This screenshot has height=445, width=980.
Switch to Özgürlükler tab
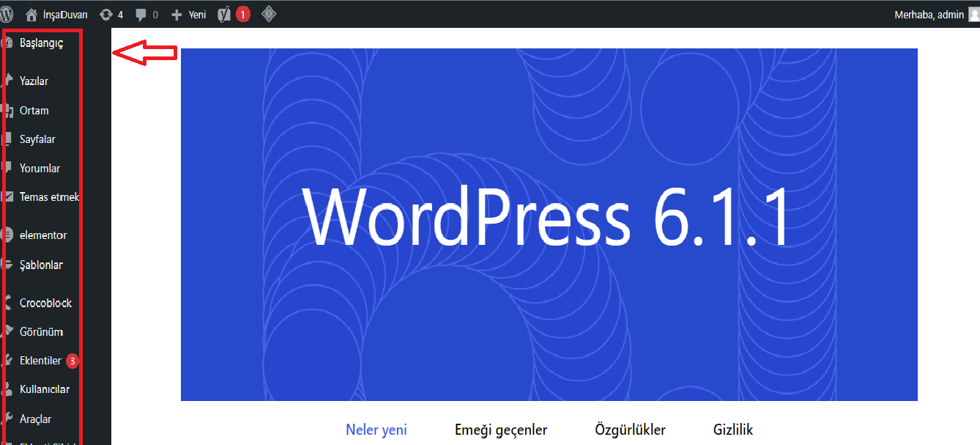631,430
